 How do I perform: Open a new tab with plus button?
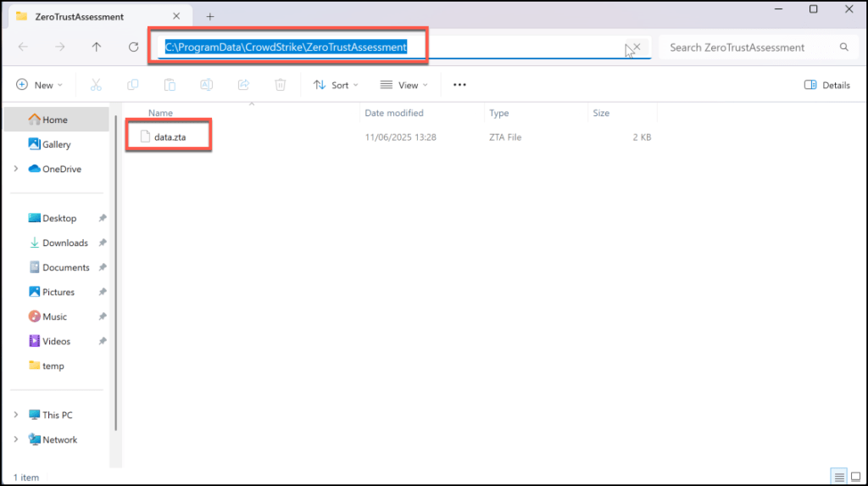(210, 16)
